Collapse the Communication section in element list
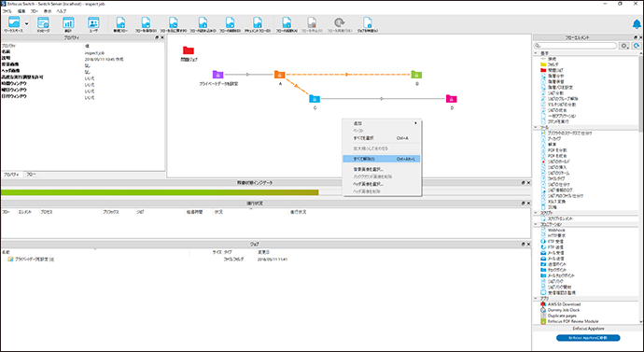Image resolution: width=644 pixels, height=352 pixels. (536, 224)
